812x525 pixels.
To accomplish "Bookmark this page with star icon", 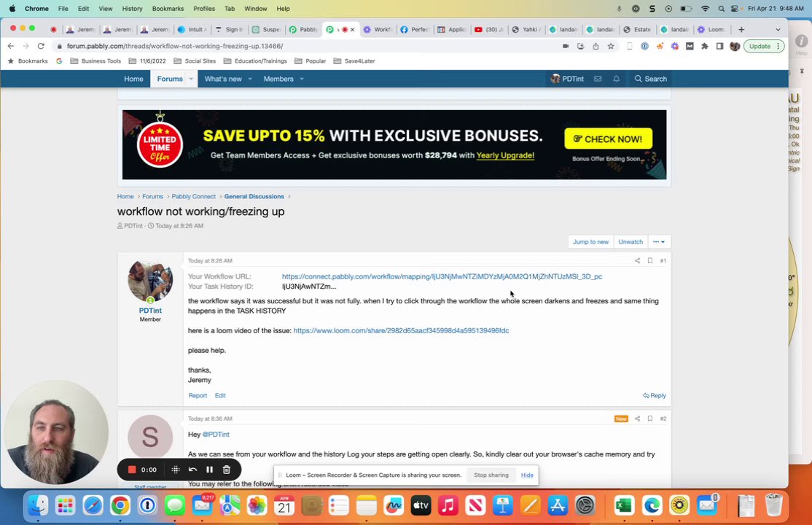I will pos(611,46).
